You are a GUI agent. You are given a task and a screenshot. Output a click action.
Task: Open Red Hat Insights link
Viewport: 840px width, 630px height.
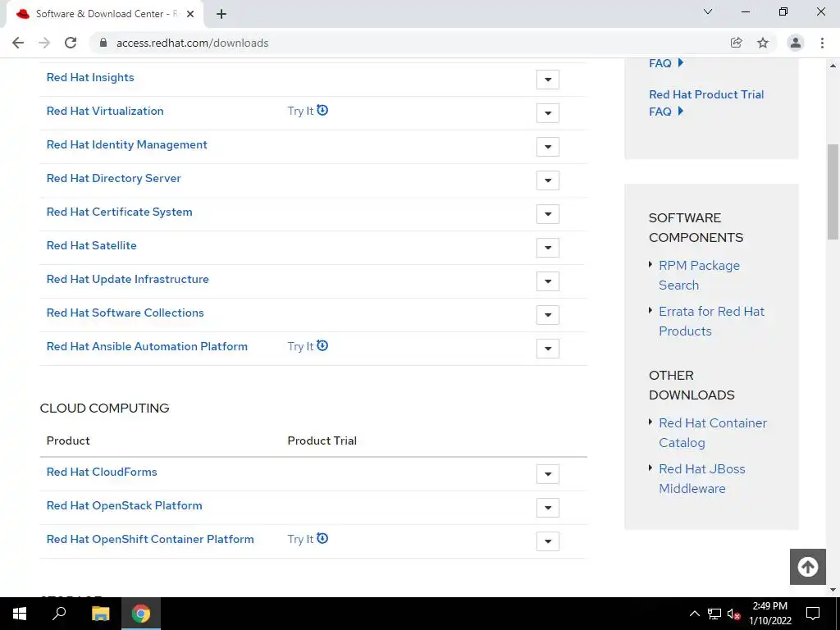pyautogui.click(x=90, y=78)
